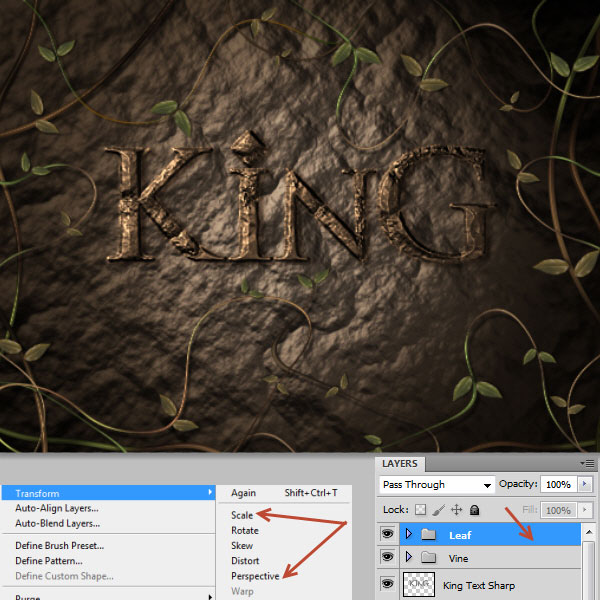The height and width of the screenshot is (600, 600).
Task: Hide the King Text Sharp layer
Action: [x=388, y=584]
